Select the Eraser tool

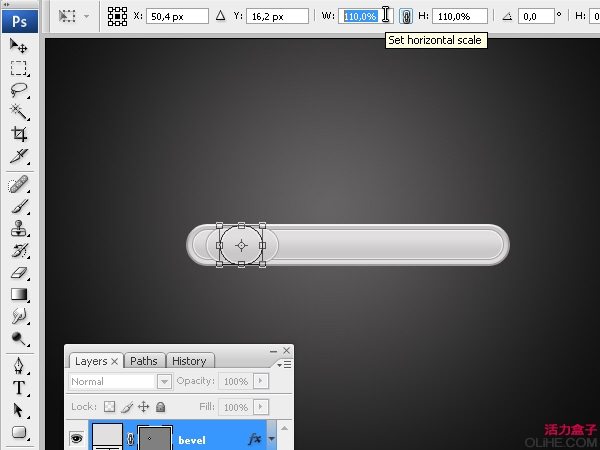(18, 272)
